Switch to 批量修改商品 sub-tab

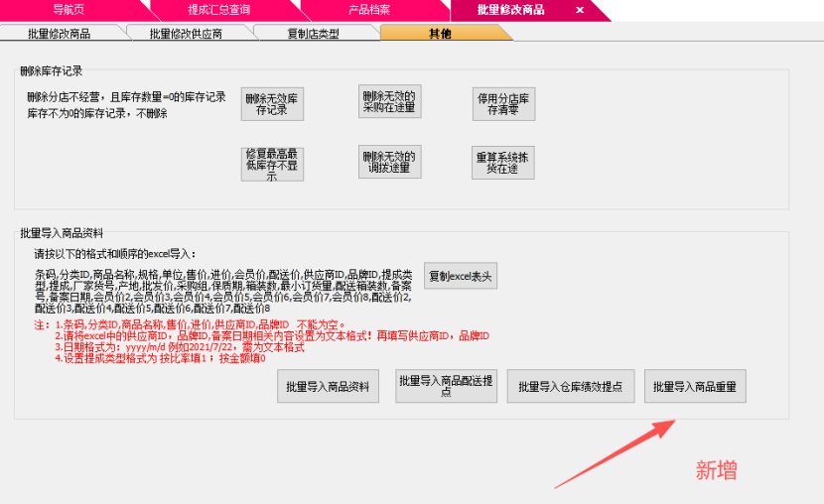coord(59,34)
